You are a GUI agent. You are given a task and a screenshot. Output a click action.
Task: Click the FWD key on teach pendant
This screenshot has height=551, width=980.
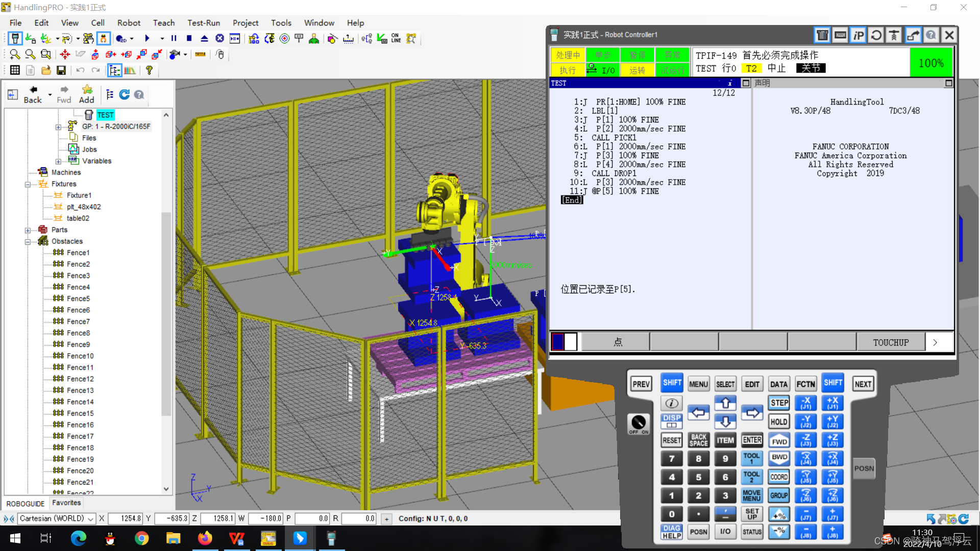click(779, 440)
